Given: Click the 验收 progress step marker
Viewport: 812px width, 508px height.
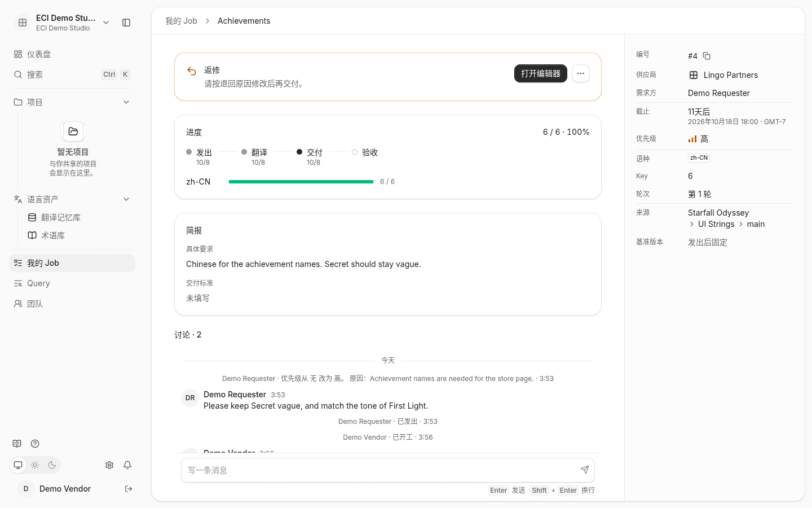Looking at the screenshot, I should (355, 152).
